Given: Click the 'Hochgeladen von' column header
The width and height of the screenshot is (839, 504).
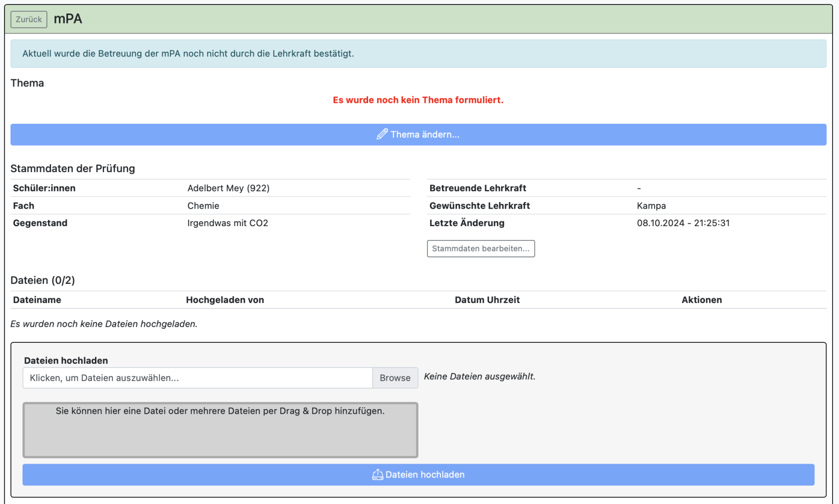Looking at the screenshot, I should (225, 300).
